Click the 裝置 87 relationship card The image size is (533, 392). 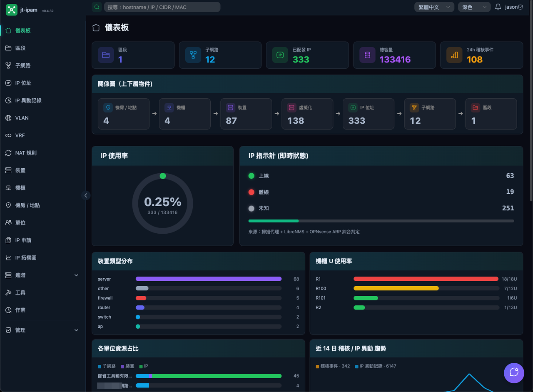tap(246, 114)
